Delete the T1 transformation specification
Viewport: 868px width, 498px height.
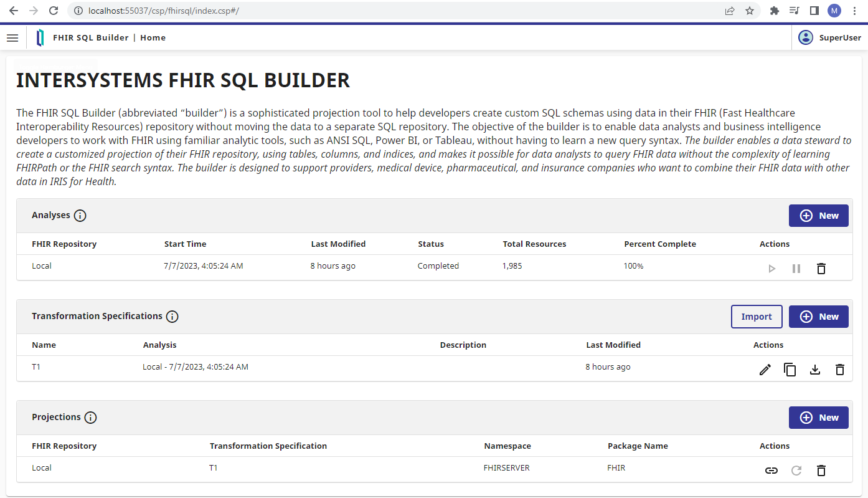(x=839, y=370)
